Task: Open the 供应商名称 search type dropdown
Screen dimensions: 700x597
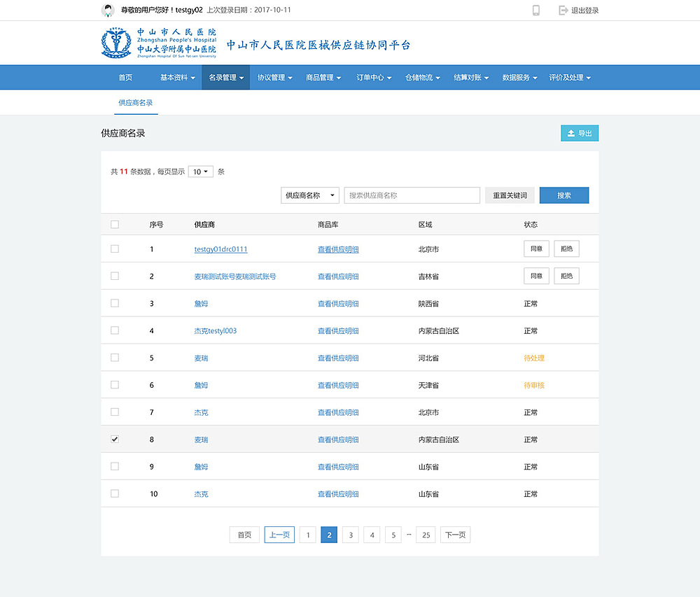Action: point(309,195)
